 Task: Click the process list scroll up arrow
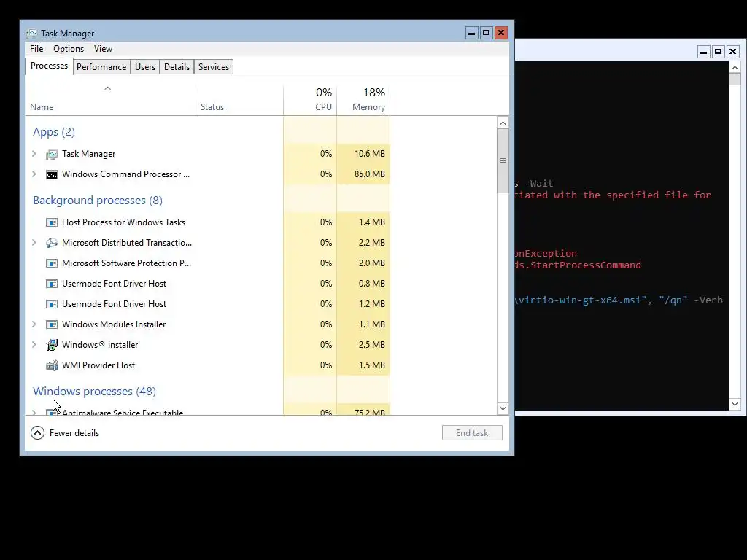[503, 122]
